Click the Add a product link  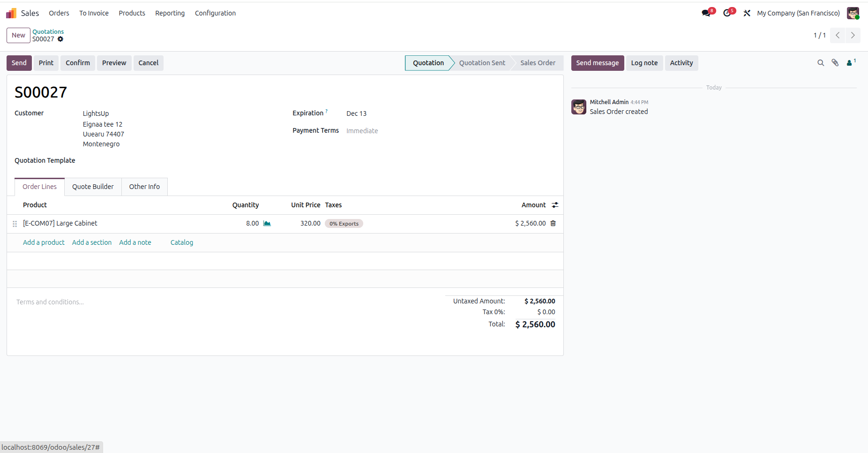(x=44, y=242)
